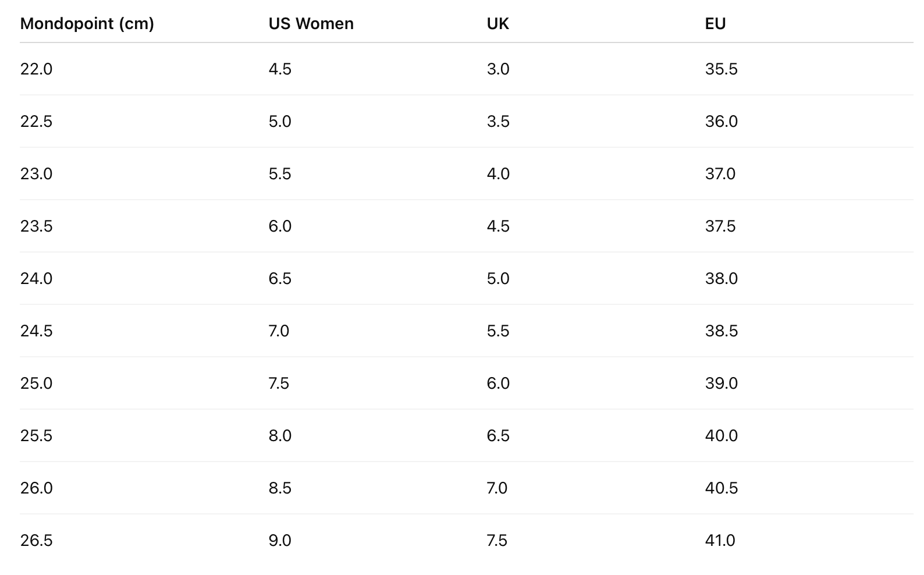Select the 22.0 Mondopoint cell
The height and width of the screenshot is (575, 924).
(x=36, y=69)
